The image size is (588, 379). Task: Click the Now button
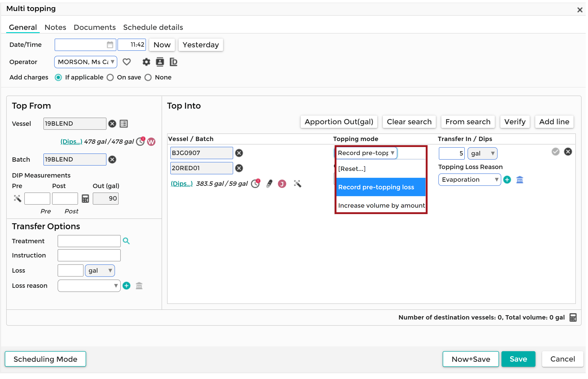(162, 45)
